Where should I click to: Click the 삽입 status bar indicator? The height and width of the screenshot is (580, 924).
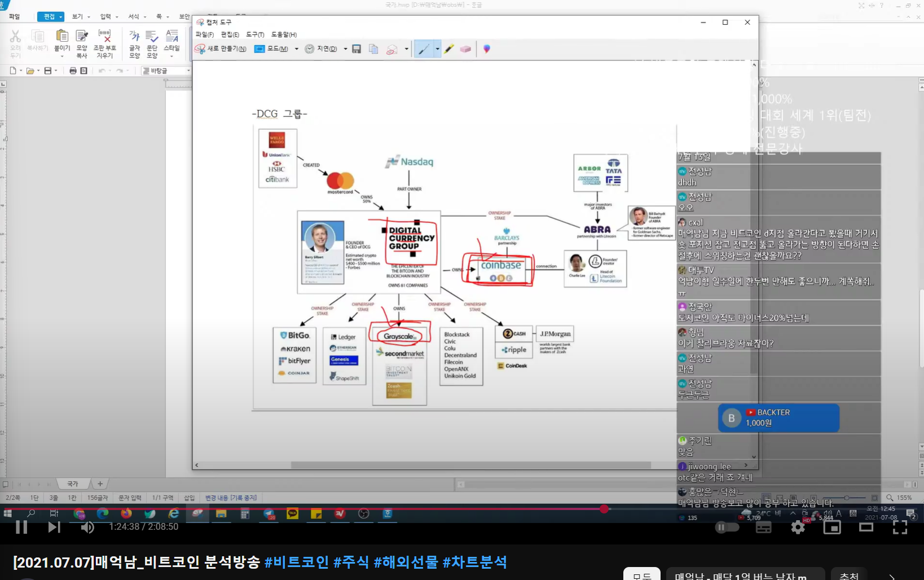click(189, 498)
